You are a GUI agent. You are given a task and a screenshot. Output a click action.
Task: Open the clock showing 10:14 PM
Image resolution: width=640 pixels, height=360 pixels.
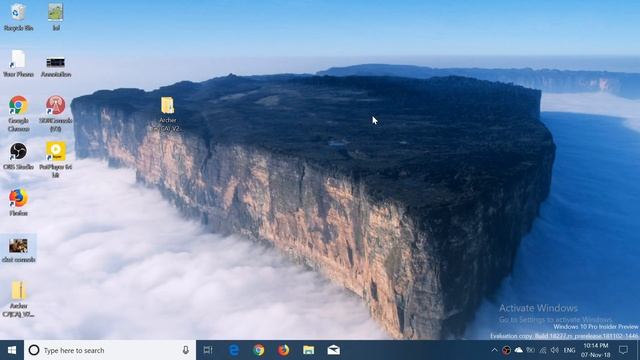596,350
